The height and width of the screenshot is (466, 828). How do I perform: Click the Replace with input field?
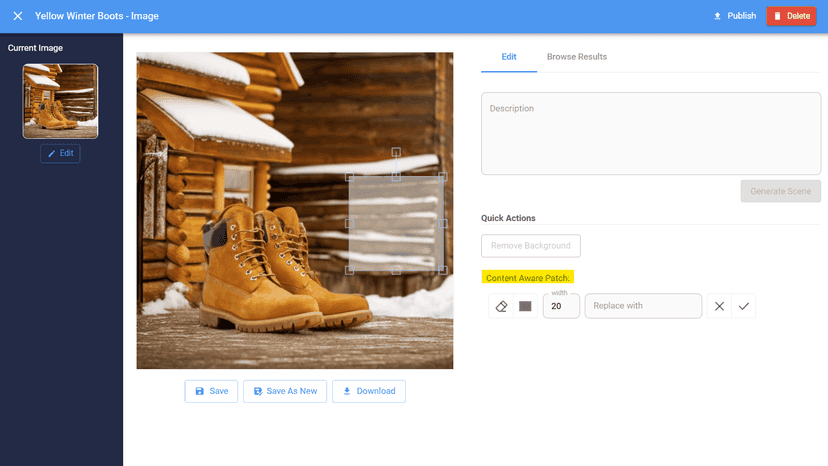(643, 306)
